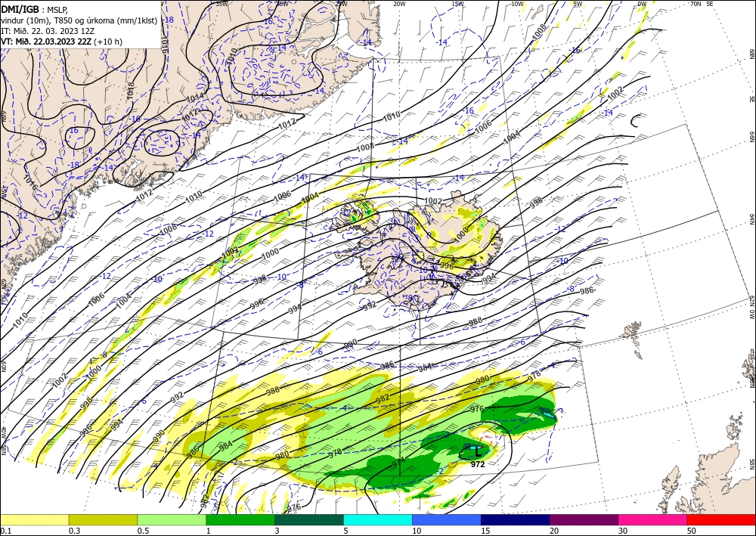
Task: Click the green 1–3 legend swatch
Action: click(x=240, y=519)
